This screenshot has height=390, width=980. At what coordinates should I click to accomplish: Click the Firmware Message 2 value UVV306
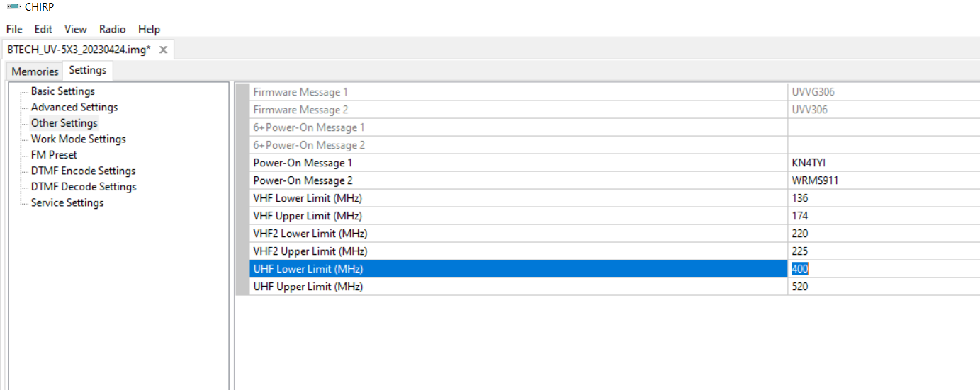coord(884,110)
